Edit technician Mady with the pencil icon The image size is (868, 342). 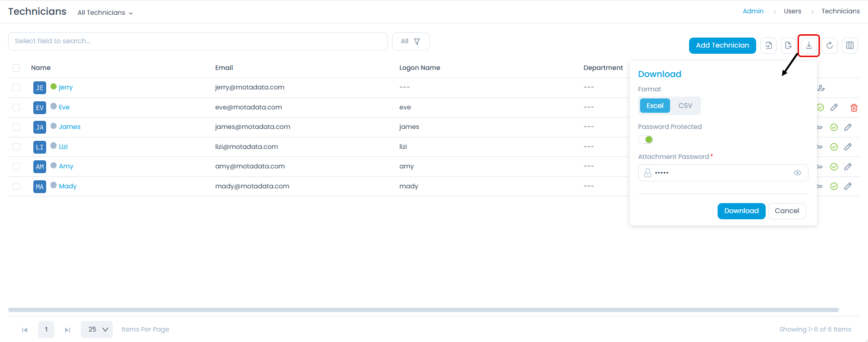click(x=848, y=186)
